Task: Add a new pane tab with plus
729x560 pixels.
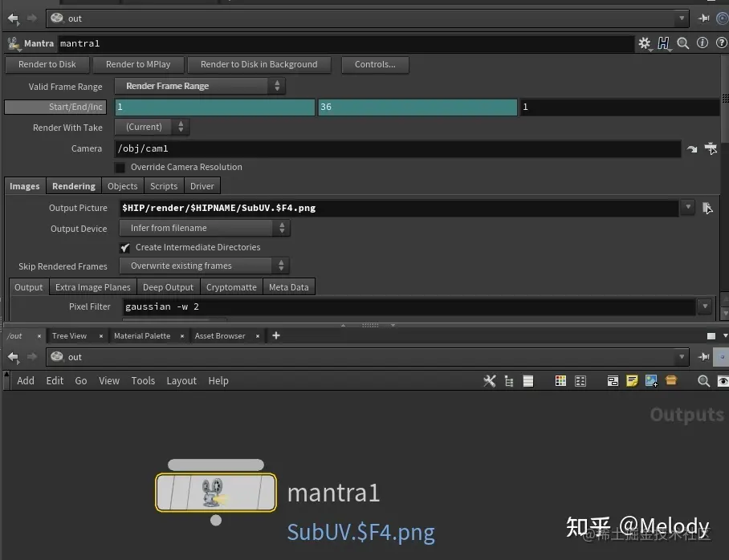Action: tap(276, 335)
